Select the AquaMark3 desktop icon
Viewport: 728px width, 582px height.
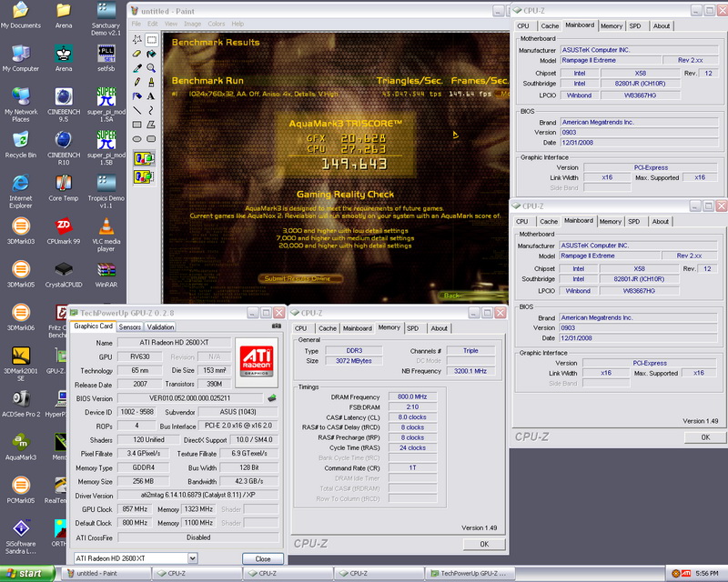tap(21, 447)
